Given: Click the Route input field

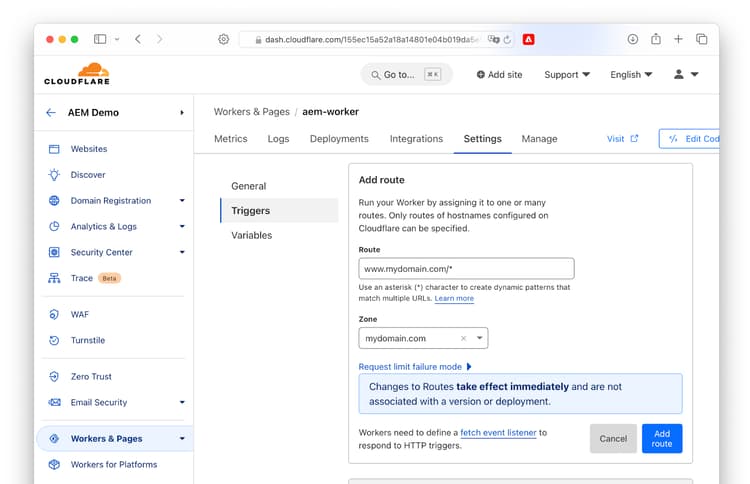Looking at the screenshot, I should click(x=466, y=268).
